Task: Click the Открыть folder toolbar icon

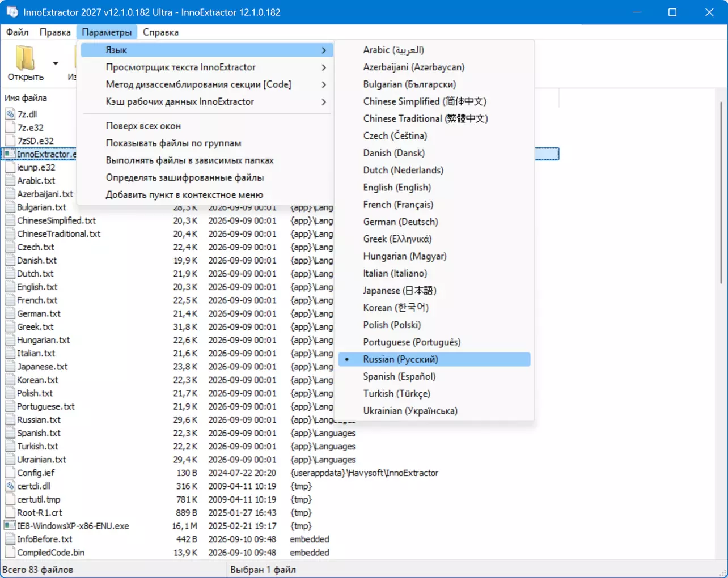Action: (25, 58)
